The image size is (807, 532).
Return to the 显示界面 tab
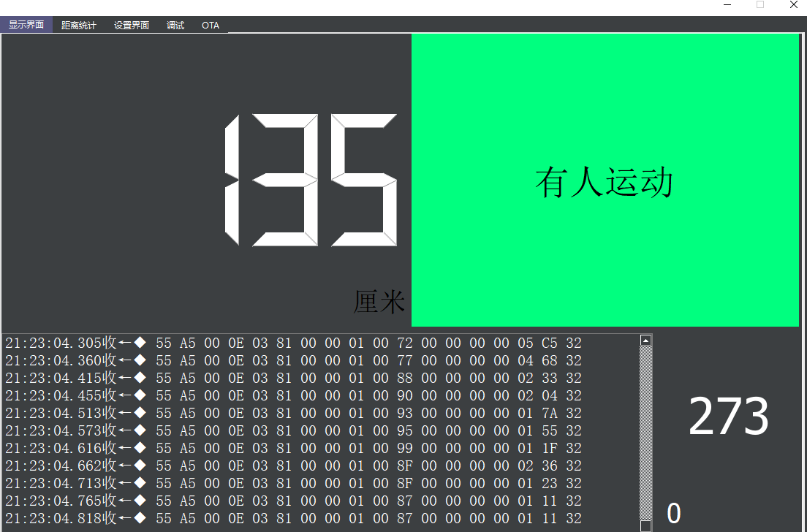click(26, 25)
